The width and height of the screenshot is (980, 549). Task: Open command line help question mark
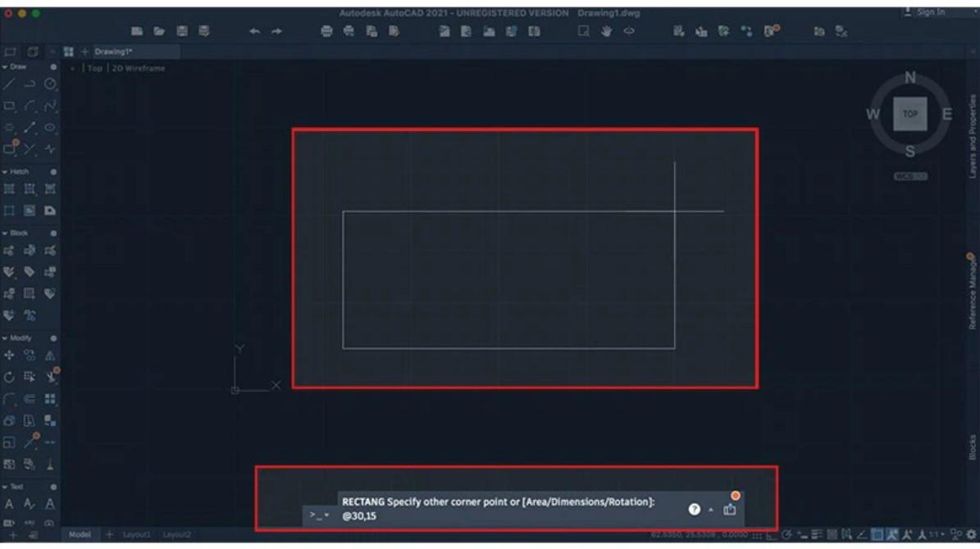pyautogui.click(x=694, y=510)
